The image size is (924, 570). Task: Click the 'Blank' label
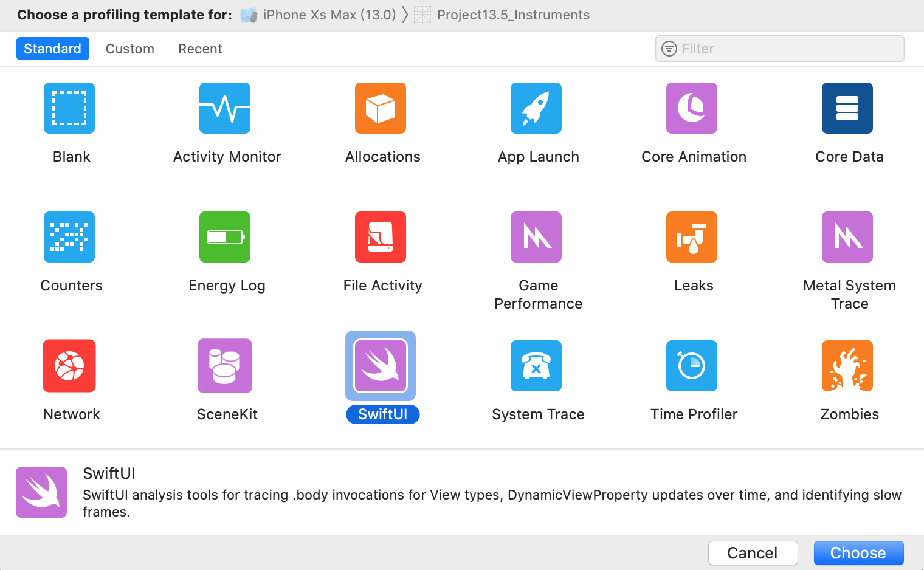click(72, 157)
